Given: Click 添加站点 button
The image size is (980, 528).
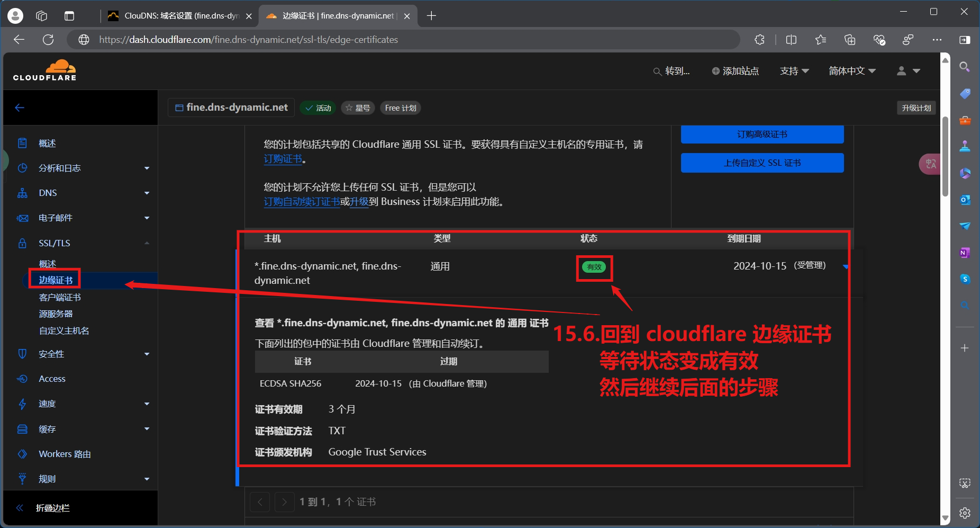Looking at the screenshot, I should pyautogui.click(x=735, y=71).
